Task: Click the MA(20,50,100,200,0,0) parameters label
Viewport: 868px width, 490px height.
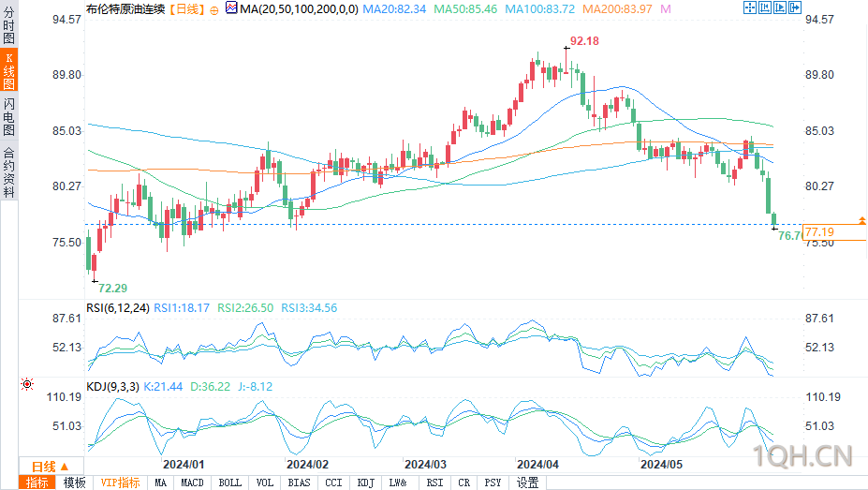Action: pos(299,8)
